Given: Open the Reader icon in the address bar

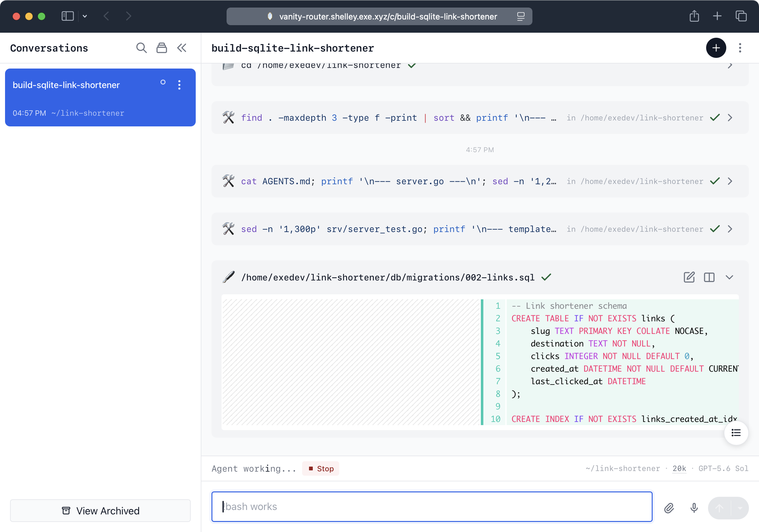Looking at the screenshot, I should (521, 17).
